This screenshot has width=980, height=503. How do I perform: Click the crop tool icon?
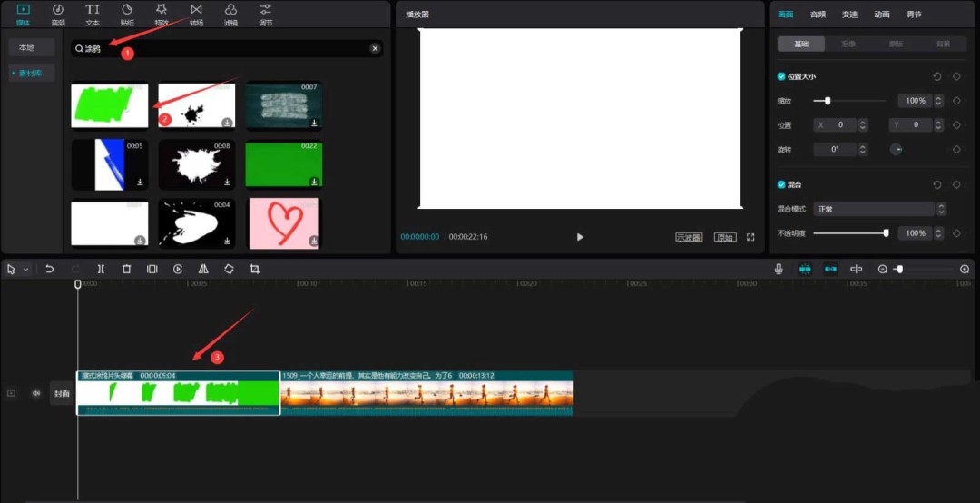tap(255, 270)
